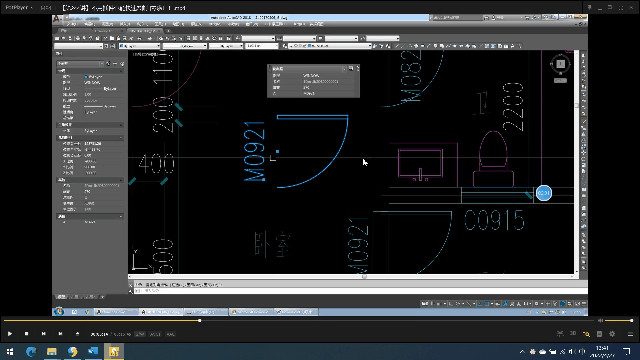This screenshot has height=360, width=640.
Task: Skip to previous file in PotPlayer
Action: [x=43, y=334]
